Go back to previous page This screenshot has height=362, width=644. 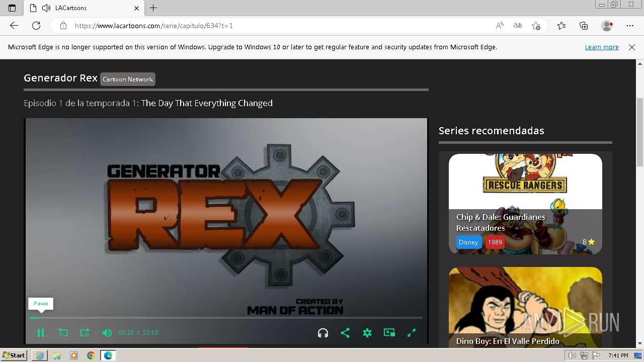pos(14,26)
